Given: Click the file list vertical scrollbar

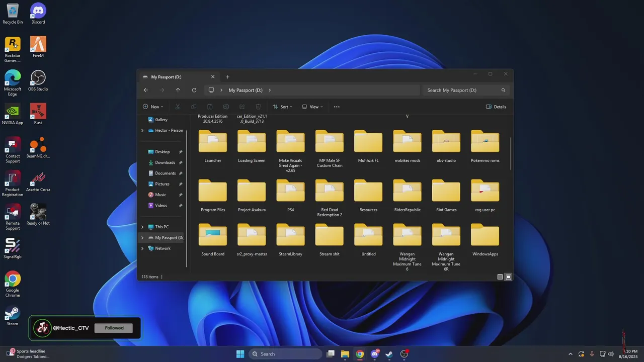Looking at the screenshot, I should pyautogui.click(x=511, y=153).
